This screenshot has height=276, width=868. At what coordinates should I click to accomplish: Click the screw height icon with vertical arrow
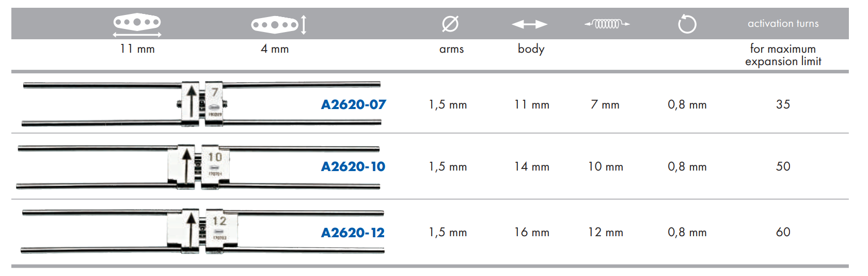click(x=279, y=24)
